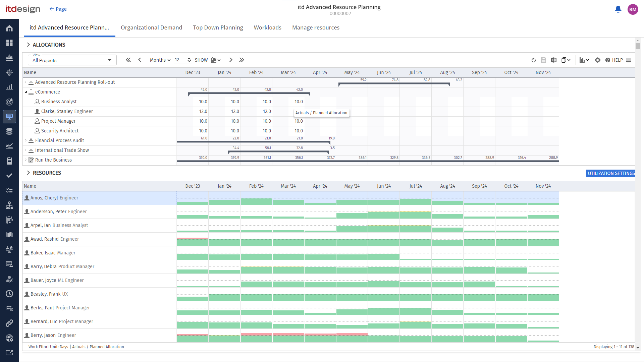
Task: Expand Run the Business row
Action: [25, 160]
